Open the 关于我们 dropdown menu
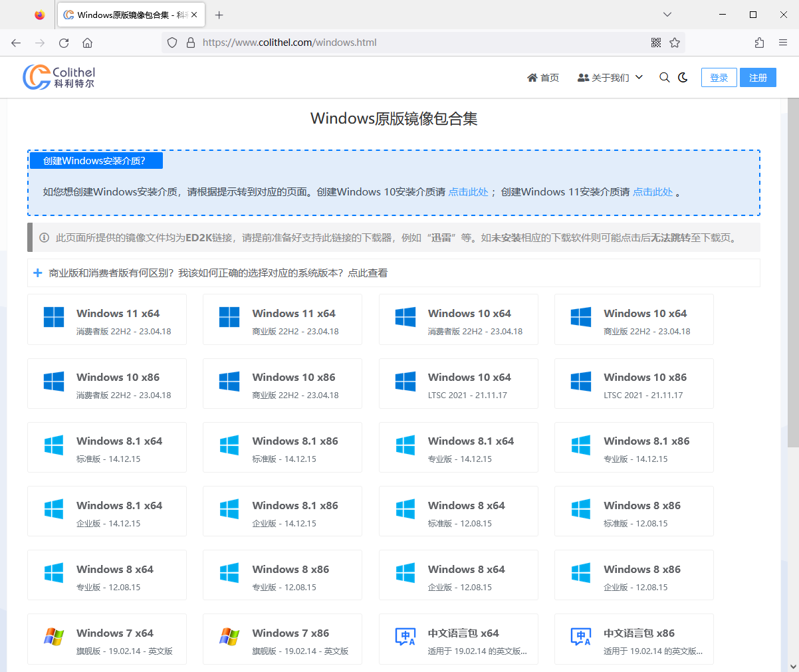The height and width of the screenshot is (672, 799). pyautogui.click(x=610, y=78)
